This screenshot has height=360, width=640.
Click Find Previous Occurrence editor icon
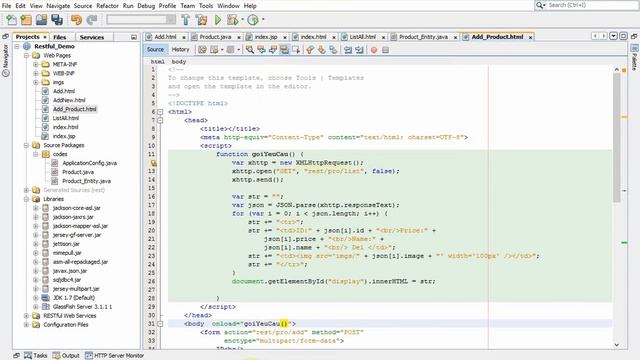(x=261, y=50)
